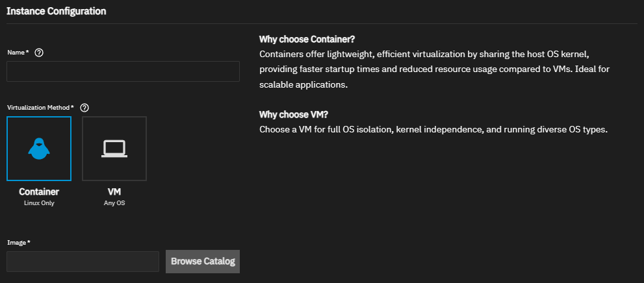Viewport: 644px width, 283px height.
Task: Click the VM full OS isolation description
Action: click(x=433, y=129)
